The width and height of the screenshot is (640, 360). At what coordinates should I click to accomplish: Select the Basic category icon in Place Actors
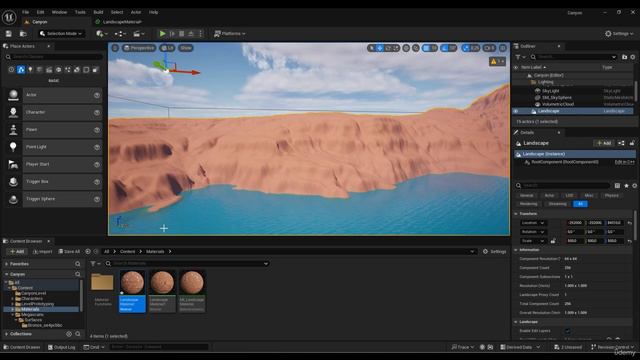21,70
